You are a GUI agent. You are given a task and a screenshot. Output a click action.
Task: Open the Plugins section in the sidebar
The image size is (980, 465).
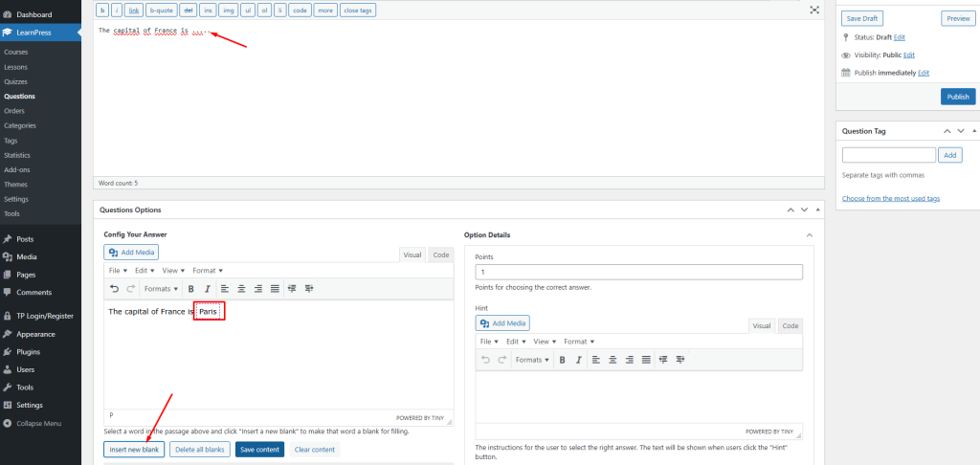click(x=28, y=351)
